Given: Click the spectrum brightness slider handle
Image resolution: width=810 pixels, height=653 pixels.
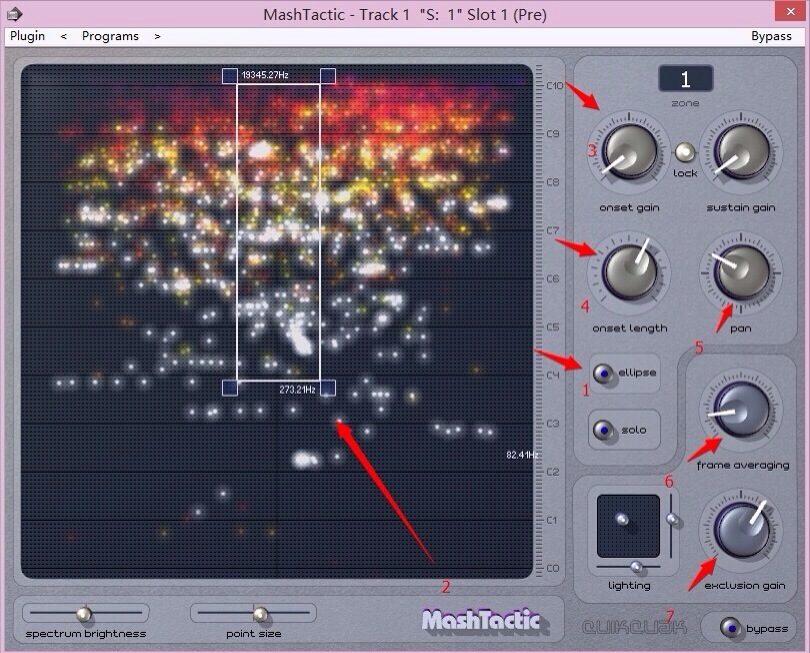Looking at the screenshot, I should 84,614.
